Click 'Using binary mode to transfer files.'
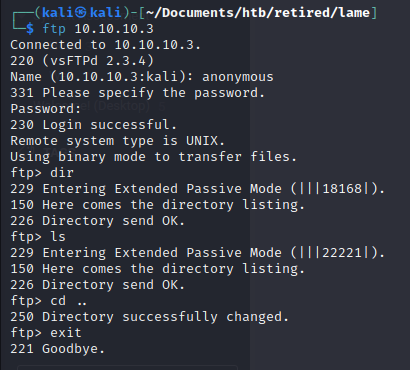410x370 pixels. (x=153, y=157)
